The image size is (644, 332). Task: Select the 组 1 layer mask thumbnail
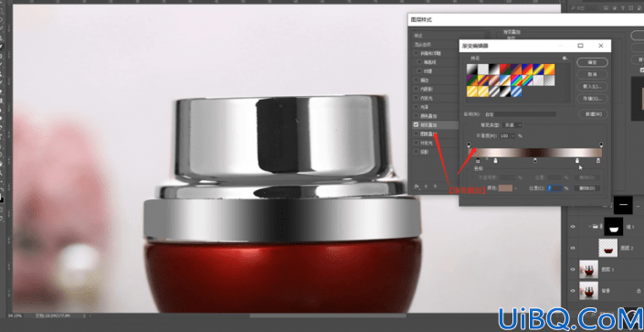[614, 226]
